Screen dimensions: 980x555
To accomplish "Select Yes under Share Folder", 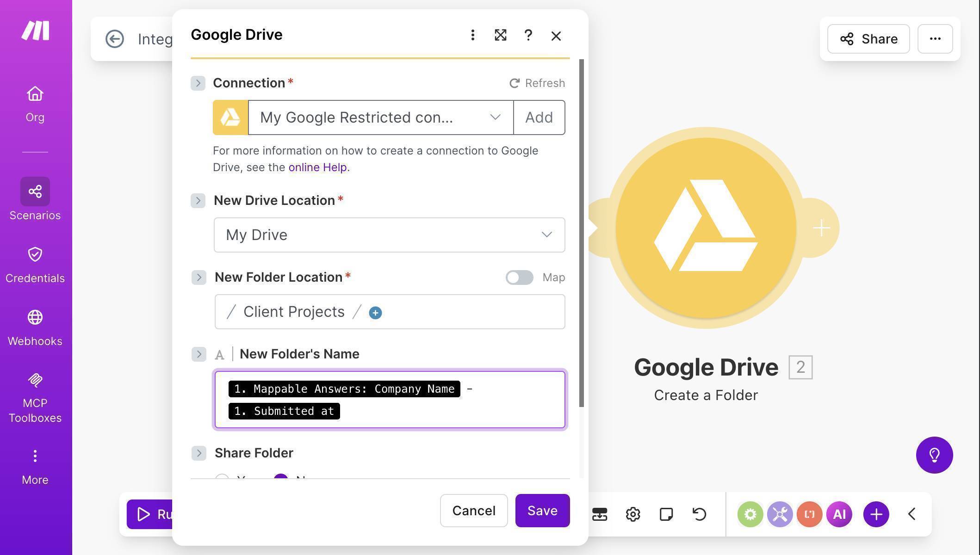I will tap(222, 479).
